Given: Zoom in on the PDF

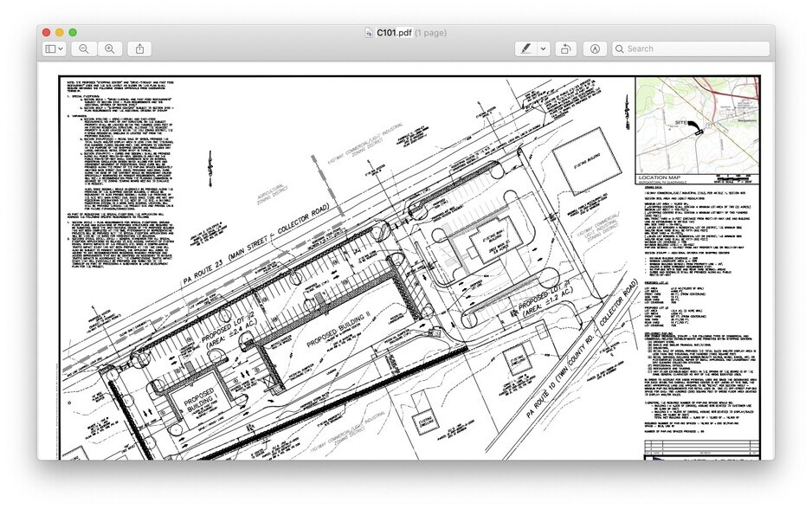Looking at the screenshot, I should pos(110,49).
